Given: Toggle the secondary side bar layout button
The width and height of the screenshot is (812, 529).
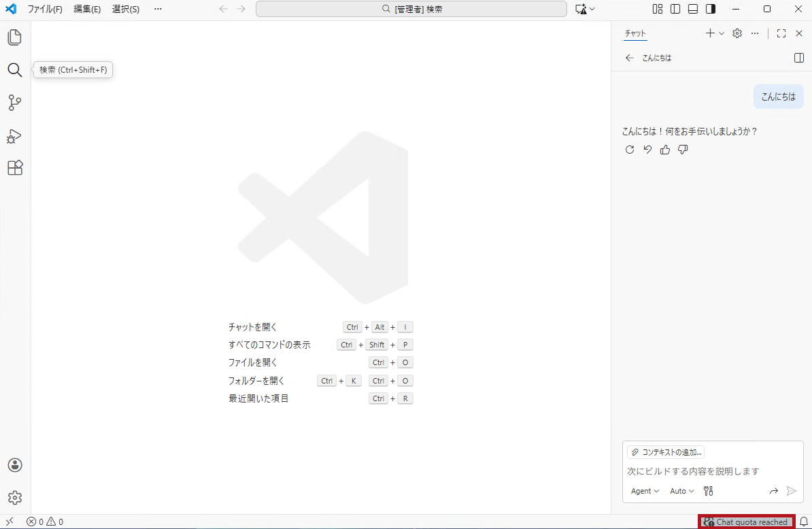Looking at the screenshot, I should point(711,9).
